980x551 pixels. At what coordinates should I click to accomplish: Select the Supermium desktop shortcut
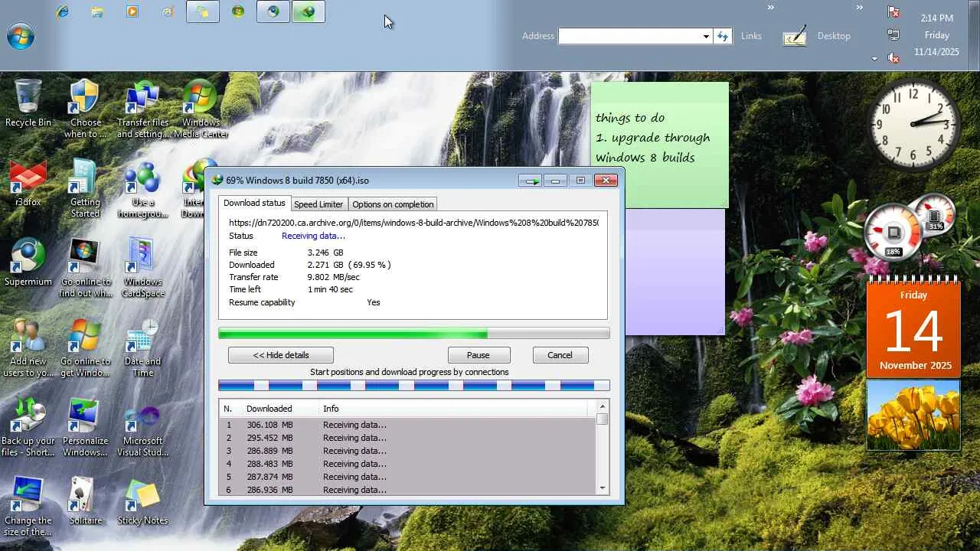(28, 262)
